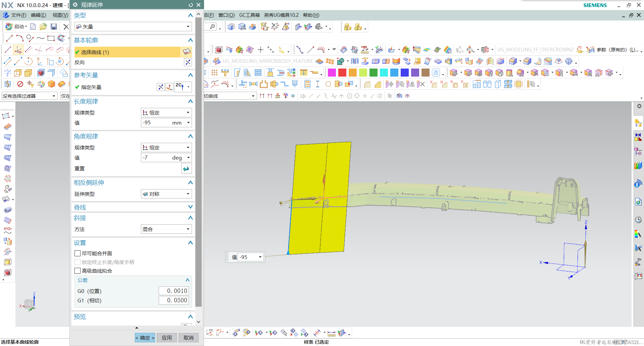This screenshot has width=644, height=346.
Task: Expand the 脊线 section
Action: (x=190, y=207)
